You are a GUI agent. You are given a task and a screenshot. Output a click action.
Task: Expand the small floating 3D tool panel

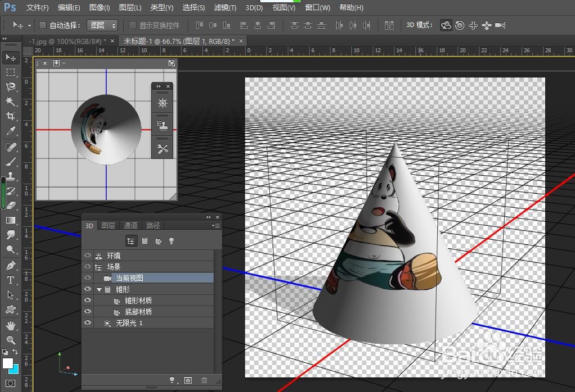159,86
